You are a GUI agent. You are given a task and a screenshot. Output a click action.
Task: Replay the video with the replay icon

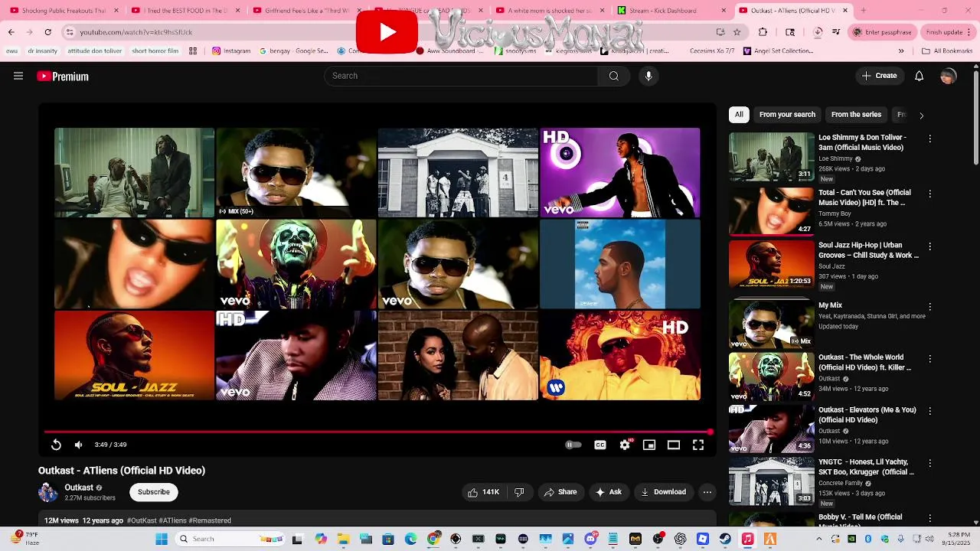pos(56,445)
